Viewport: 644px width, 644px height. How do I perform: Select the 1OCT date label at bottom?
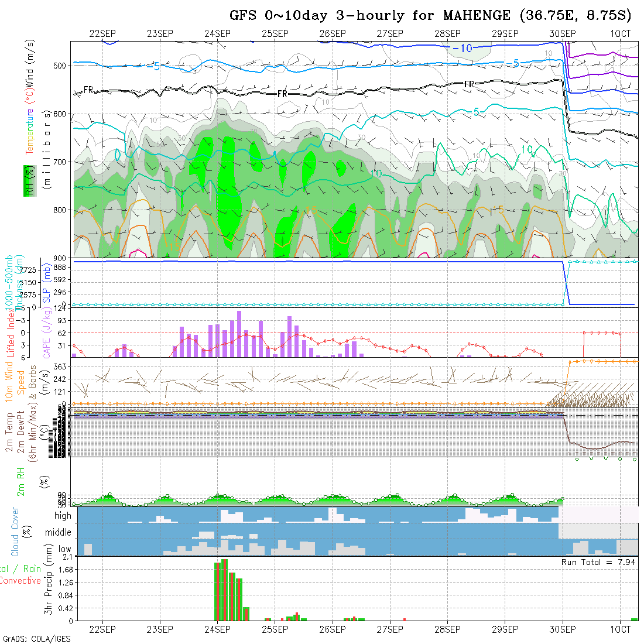tap(620, 629)
